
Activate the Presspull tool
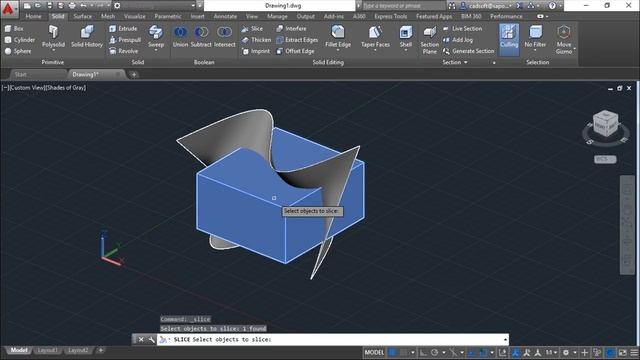tap(125, 40)
